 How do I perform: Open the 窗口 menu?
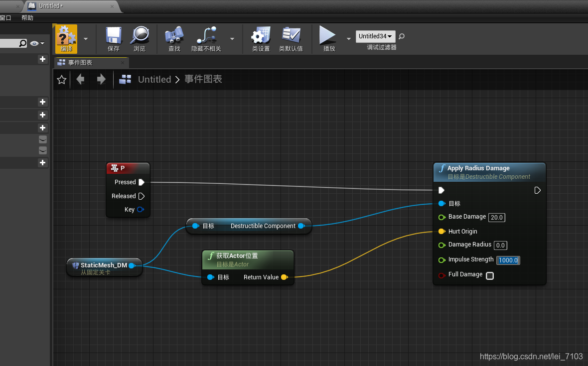click(5, 17)
